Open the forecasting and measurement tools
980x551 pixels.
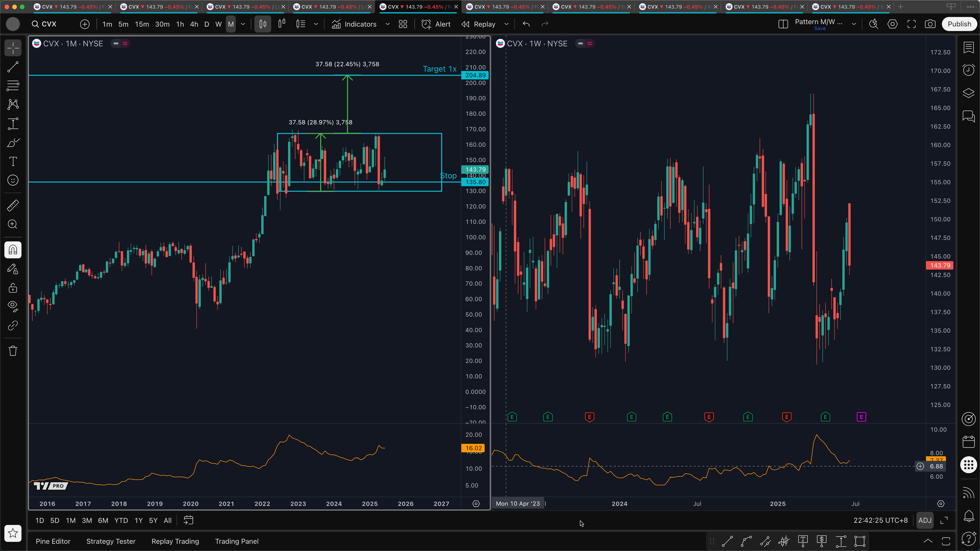[x=13, y=123]
